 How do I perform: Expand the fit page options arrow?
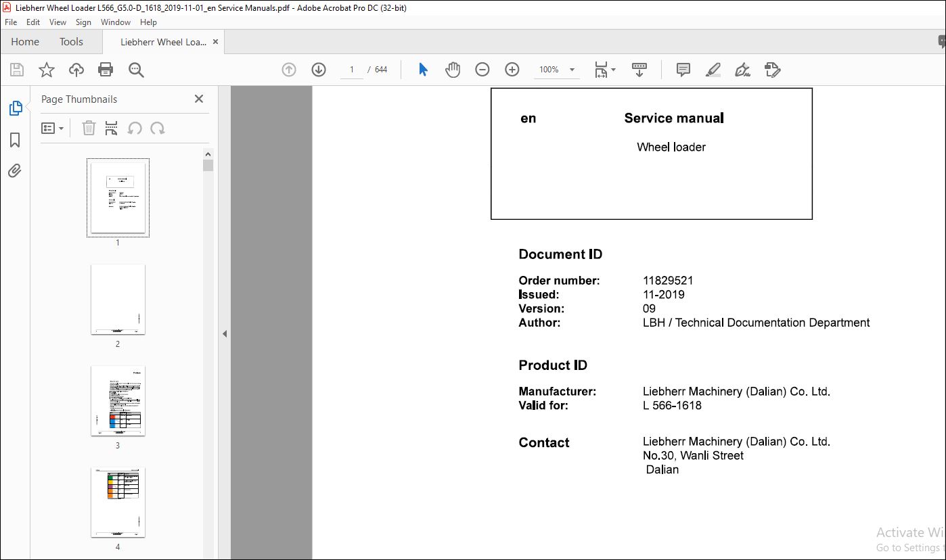tap(613, 70)
